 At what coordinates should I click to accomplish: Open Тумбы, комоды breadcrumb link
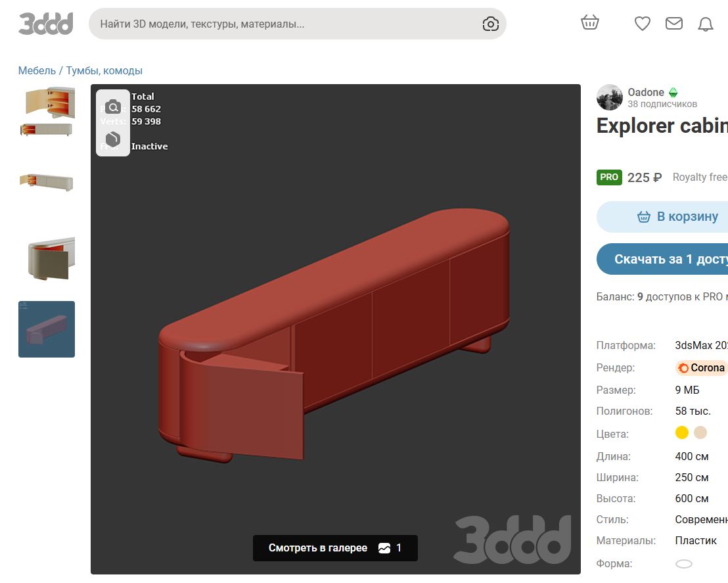tap(104, 70)
